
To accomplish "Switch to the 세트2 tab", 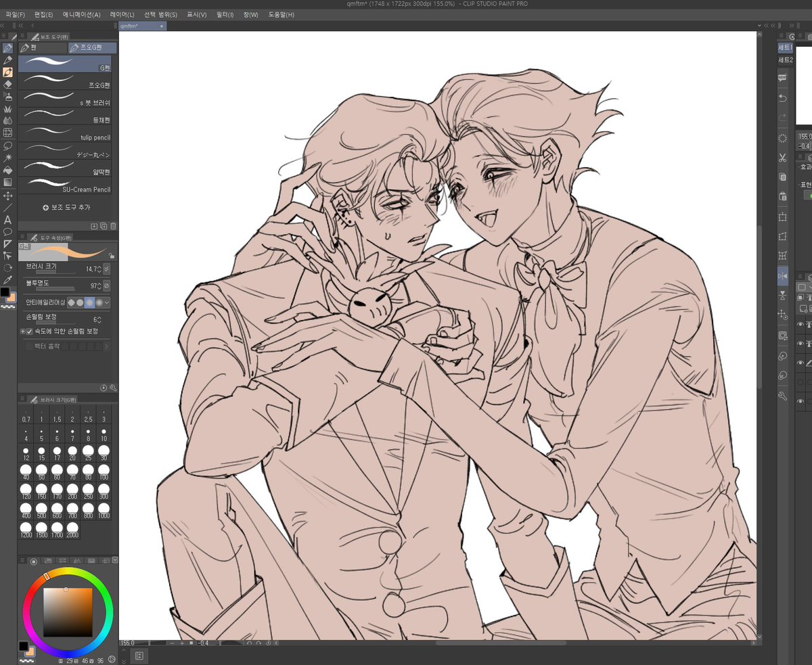I will pyautogui.click(x=786, y=60).
